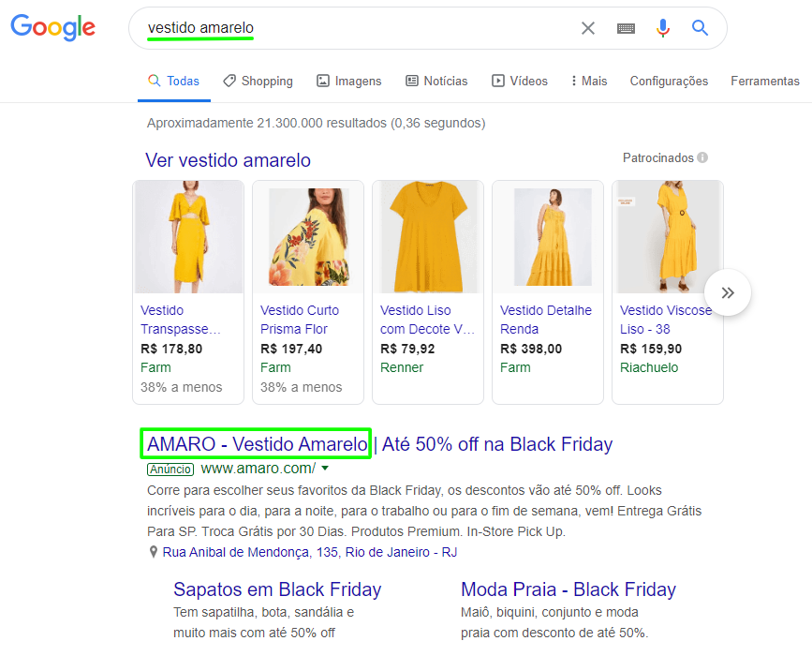Click the Anúncio badge

pos(170,470)
